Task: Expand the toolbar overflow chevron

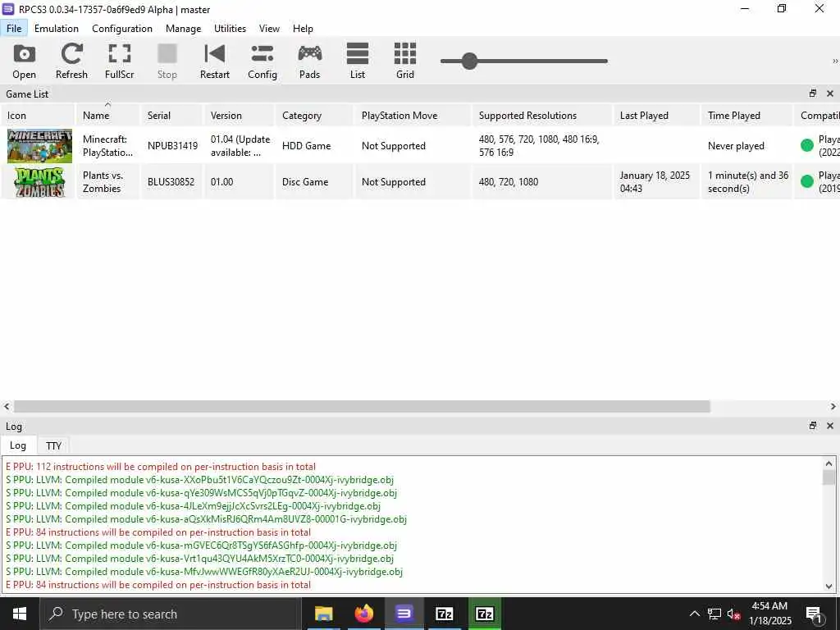Action: [834, 61]
